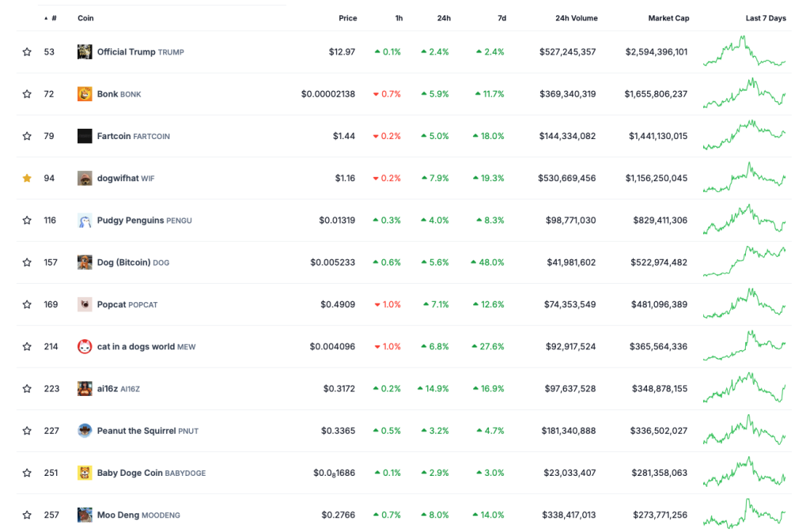Click the cat in a dogs world logo
The width and height of the screenshot is (810, 532).
pos(85,347)
